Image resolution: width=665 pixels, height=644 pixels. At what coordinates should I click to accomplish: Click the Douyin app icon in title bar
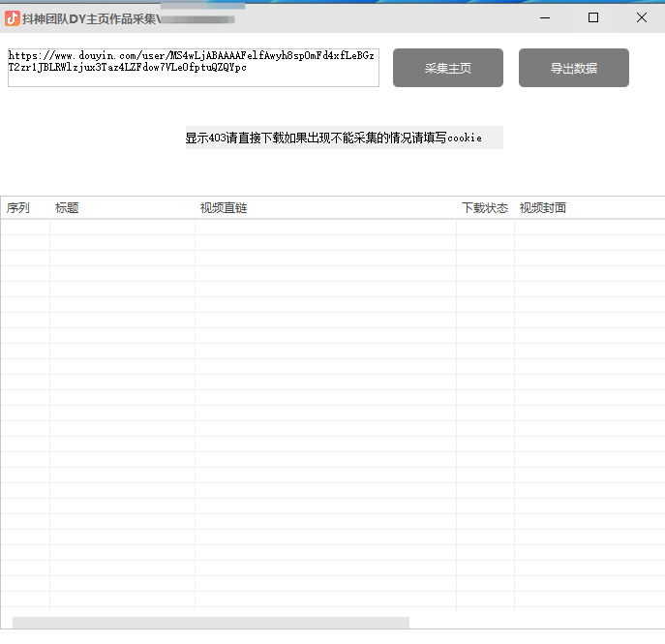click(13, 18)
